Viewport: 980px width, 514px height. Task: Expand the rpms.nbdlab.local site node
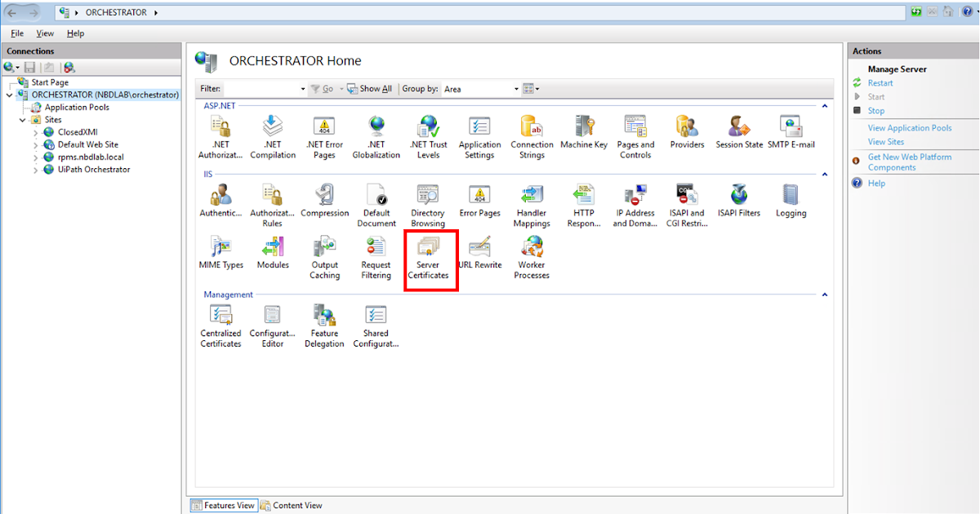pyautogui.click(x=35, y=157)
